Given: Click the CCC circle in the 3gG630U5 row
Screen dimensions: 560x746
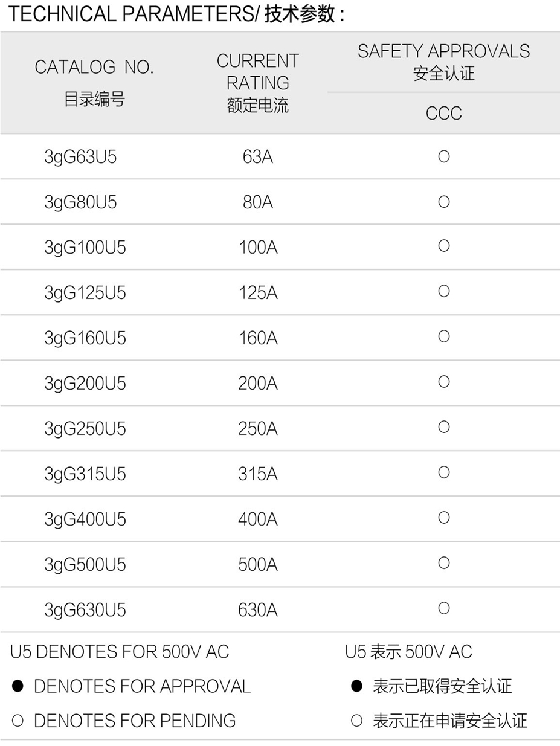Looking at the screenshot, I should [x=443, y=608].
